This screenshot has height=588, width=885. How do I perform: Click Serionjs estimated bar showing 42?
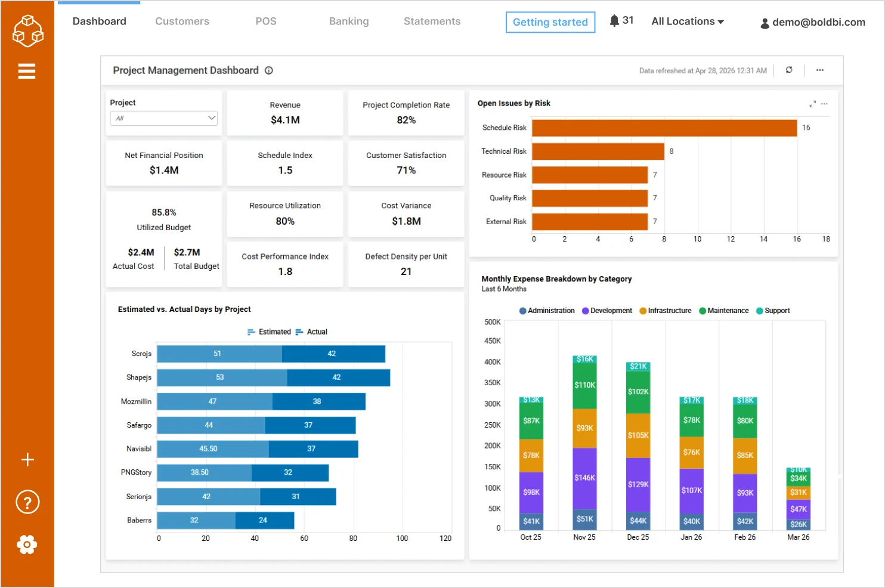[209, 497]
